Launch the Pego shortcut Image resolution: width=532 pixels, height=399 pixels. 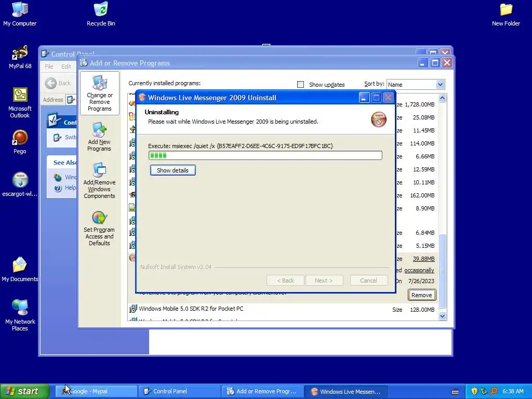(x=20, y=142)
